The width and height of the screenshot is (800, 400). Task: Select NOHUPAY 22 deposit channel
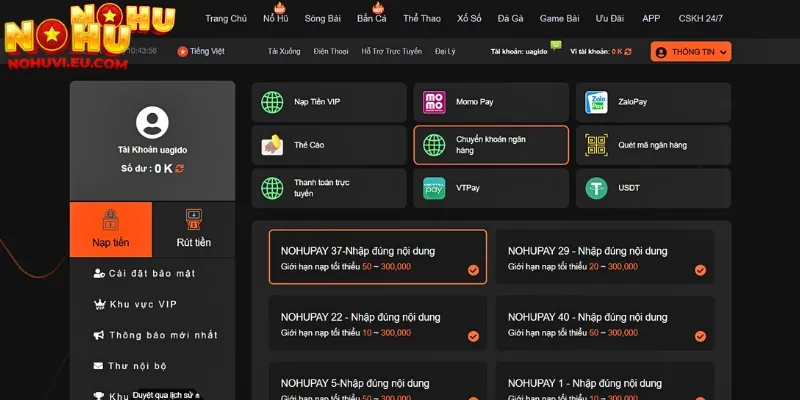(378, 323)
